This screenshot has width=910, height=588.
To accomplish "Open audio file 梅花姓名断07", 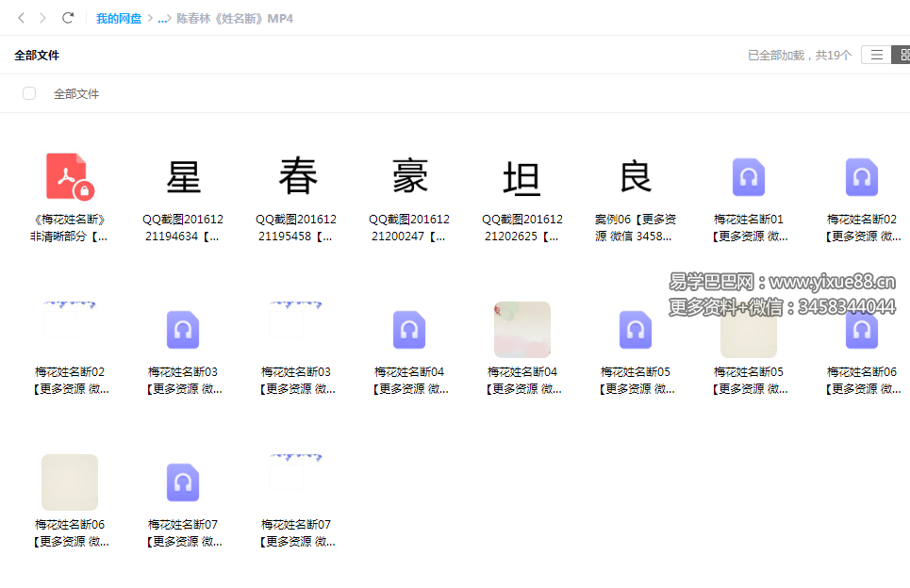I will point(182,482).
